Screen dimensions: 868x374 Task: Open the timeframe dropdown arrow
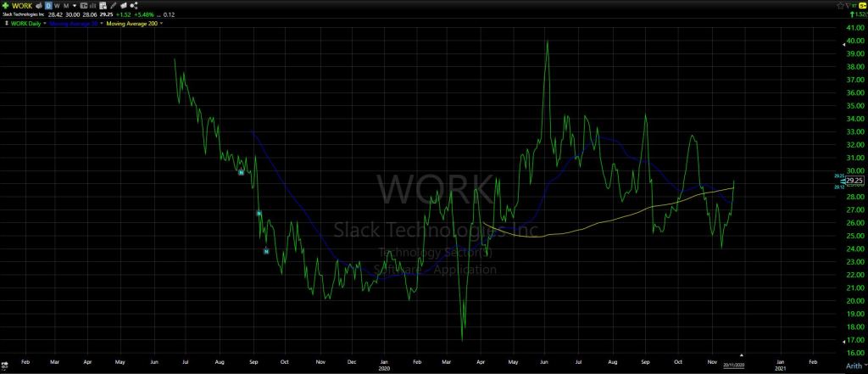[x=73, y=5]
